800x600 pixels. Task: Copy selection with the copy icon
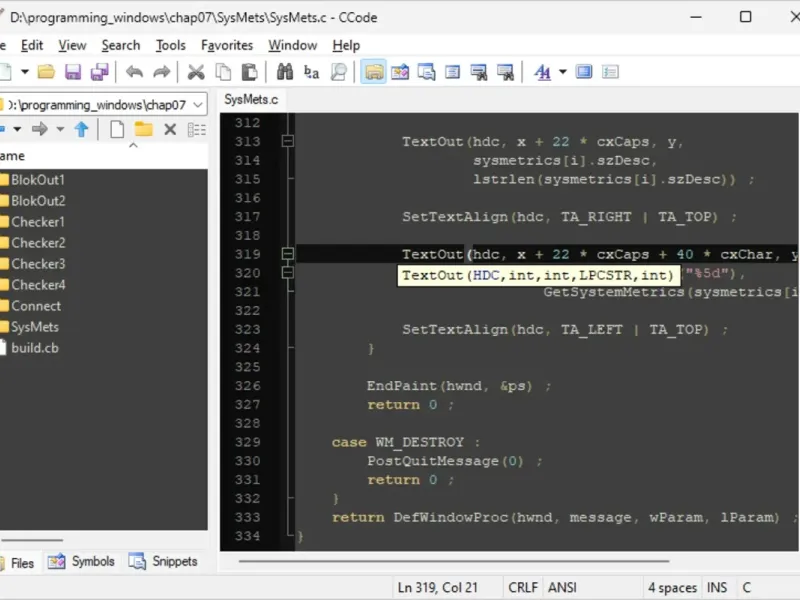tap(223, 72)
